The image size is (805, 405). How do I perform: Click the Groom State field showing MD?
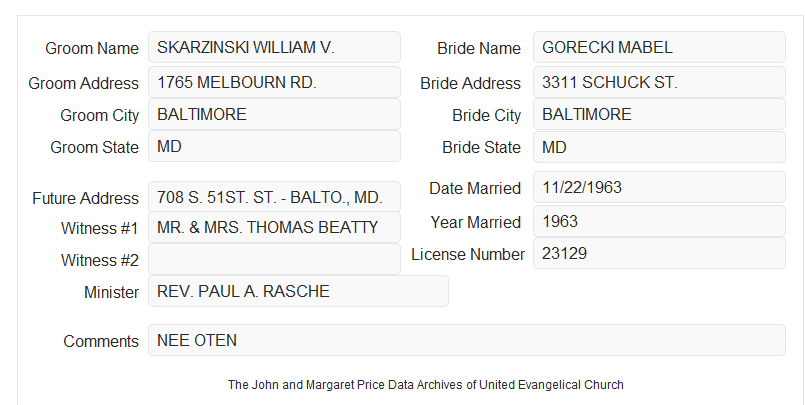tap(274, 146)
